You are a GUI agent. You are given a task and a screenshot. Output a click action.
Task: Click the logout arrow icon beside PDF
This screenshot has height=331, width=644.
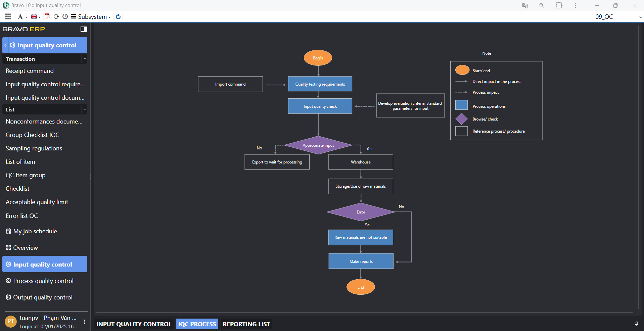(56, 16)
